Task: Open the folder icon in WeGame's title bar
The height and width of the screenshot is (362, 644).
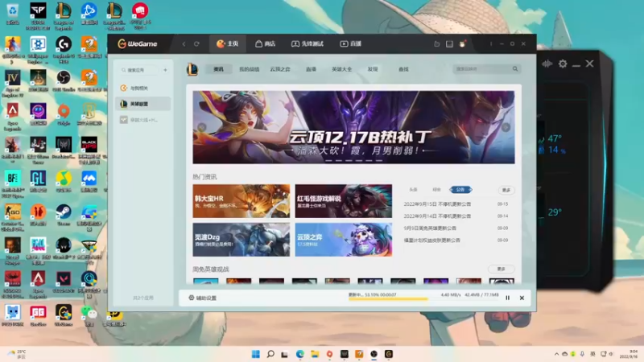Action: (437, 43)
